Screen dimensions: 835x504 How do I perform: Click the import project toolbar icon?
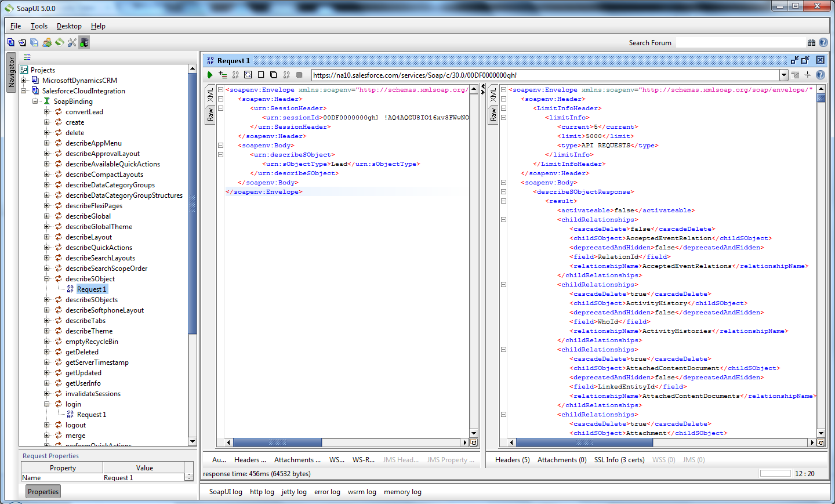tap(22, 42)
